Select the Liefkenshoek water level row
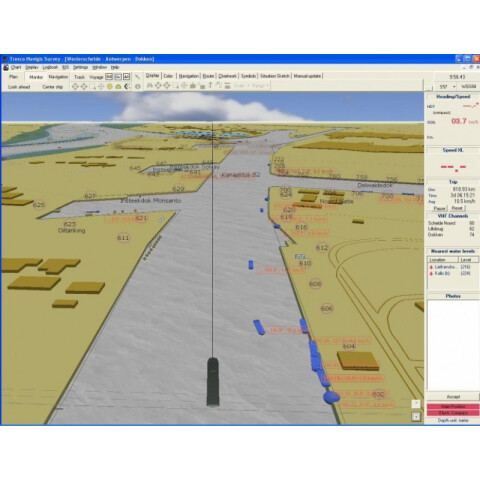The height and width of the screenshot is (480, 480). (453, 267)
